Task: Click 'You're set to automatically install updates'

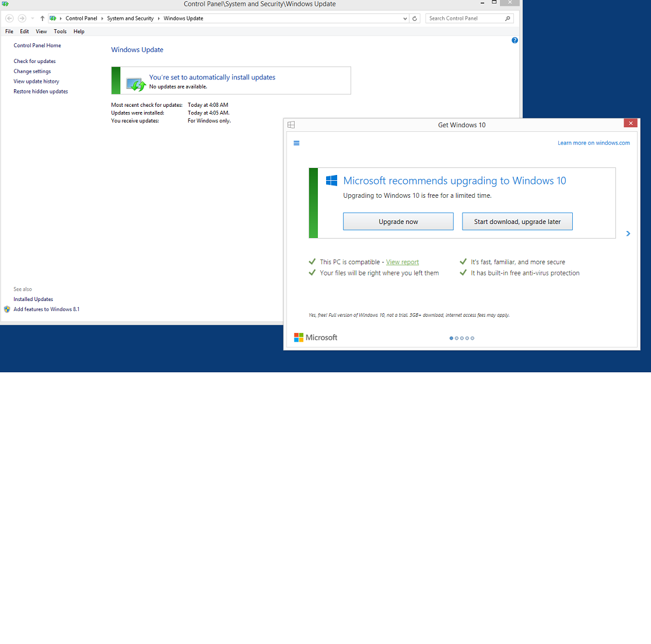Action: point(212,77)
